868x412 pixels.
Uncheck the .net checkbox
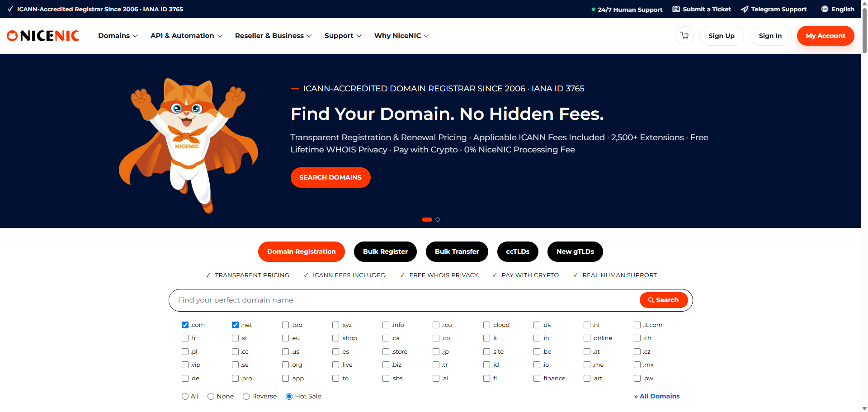(235, 325)
